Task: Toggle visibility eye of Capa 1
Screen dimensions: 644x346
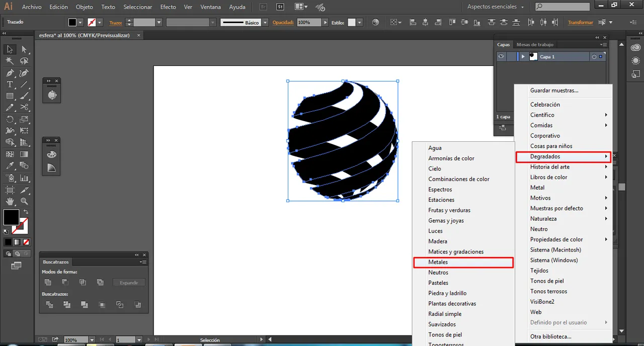Action: coord(501,57)
